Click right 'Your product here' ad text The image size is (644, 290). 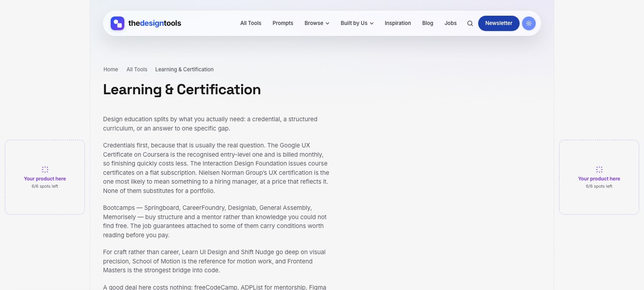pyautogui.click(x=599, y=179)
